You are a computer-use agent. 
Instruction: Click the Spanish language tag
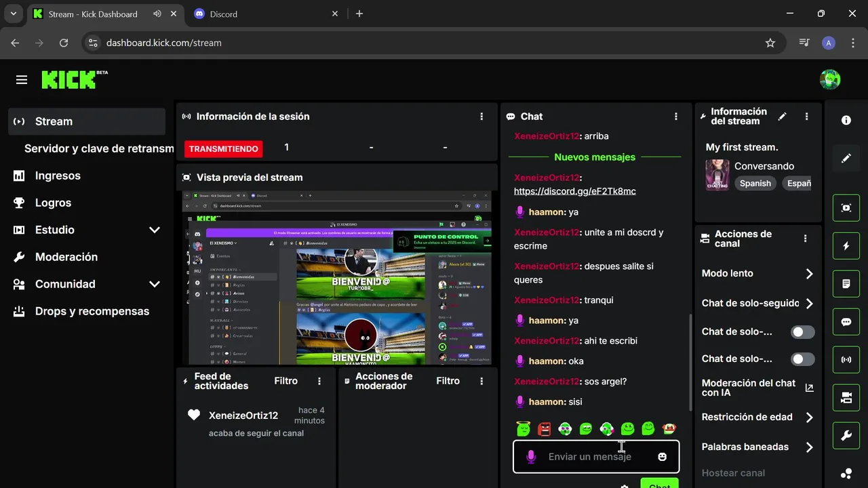tap(755, 183)
